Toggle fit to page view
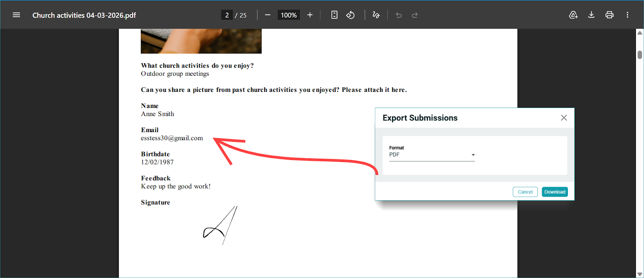Viewport: 644px width, 278px height. pos(334,15)
